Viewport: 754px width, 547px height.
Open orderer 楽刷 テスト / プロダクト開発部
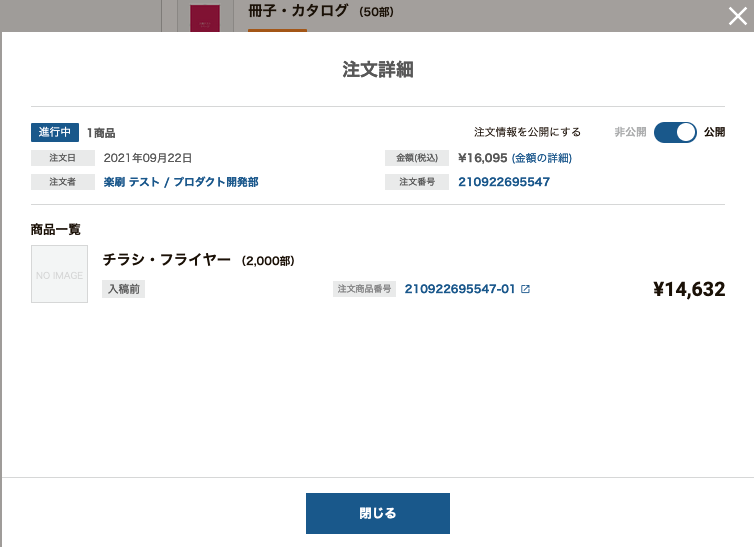tap(181, 182)
